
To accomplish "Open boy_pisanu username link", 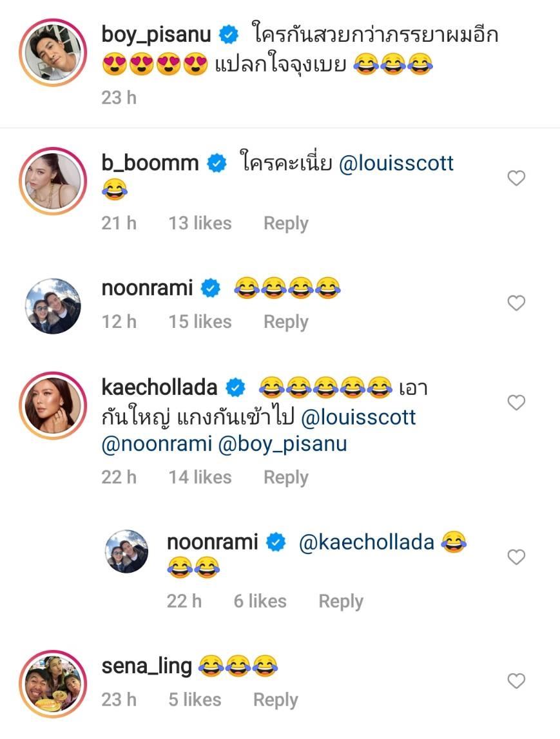I will pyautogui.click(x=157, y=35).
